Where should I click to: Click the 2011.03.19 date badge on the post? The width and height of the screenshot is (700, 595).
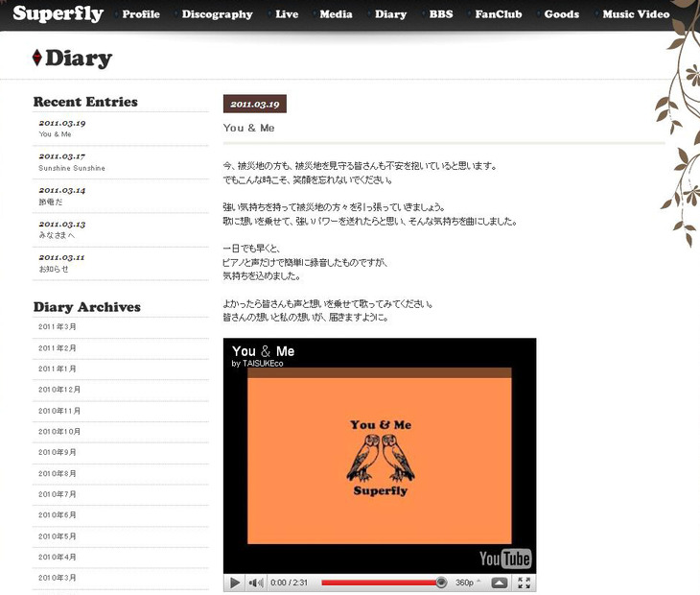pyautogui.click(x=255, y=104)
